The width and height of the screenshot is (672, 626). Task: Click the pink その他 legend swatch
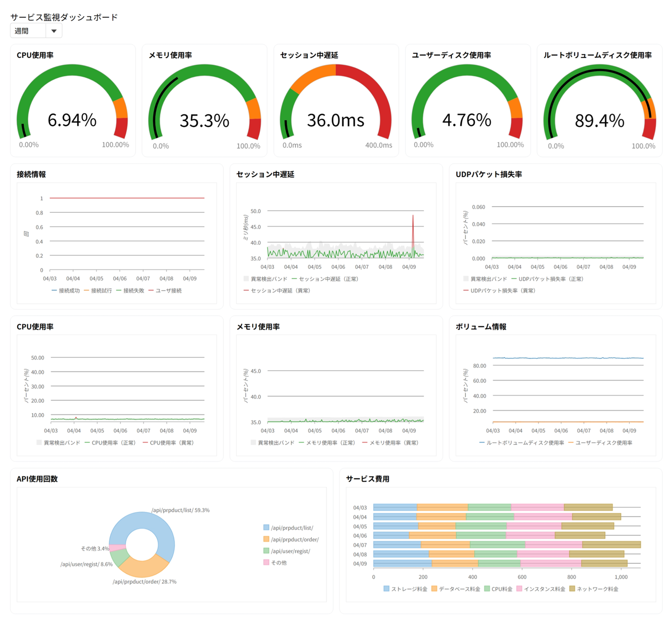pyautogui.click(x=266, y=562)
